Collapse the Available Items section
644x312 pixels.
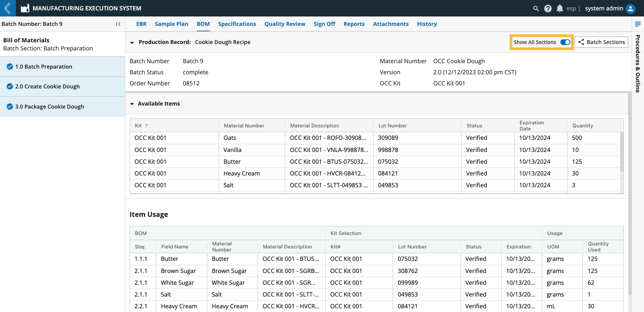click(x=132, y=104)
